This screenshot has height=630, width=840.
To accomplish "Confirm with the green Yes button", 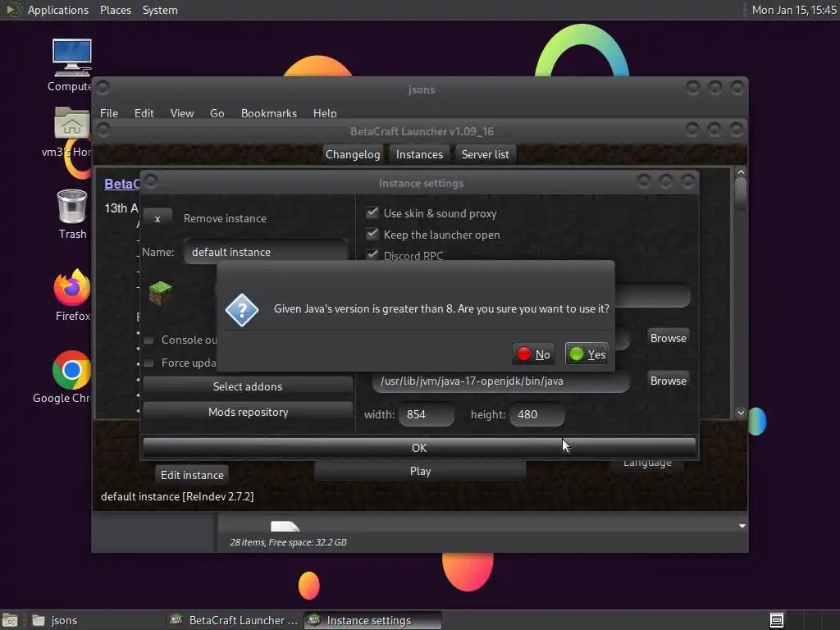I will point(587,354).
